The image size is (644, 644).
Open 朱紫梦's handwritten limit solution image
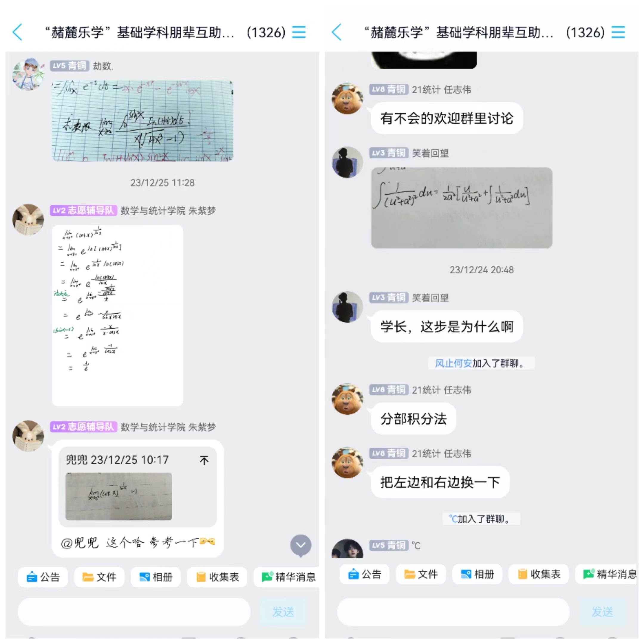(117, 315)
